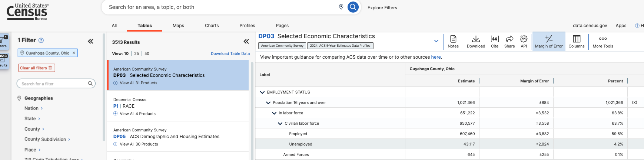Click the help icon next to 1 Filter
Image resolution: width=644 pixels, height=160 pixels.
click(41, 40)
